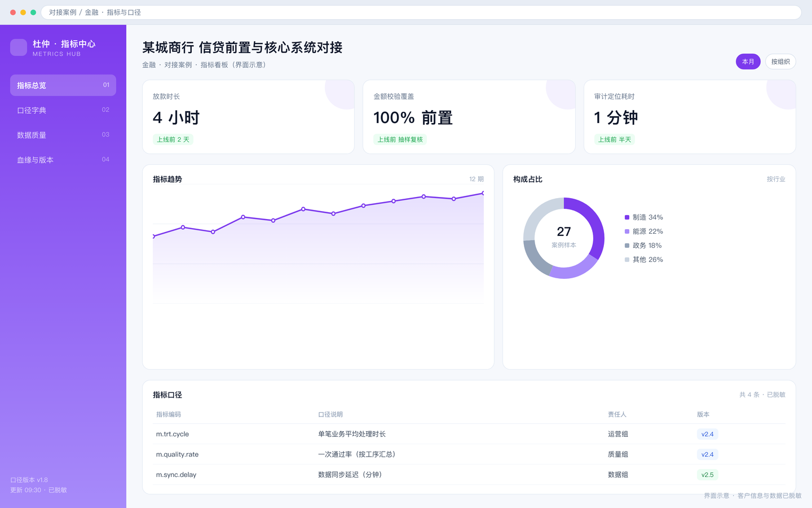This screenshot has height=508, width=812.
Task: Click the 政务 18% legend color swatch
Action: point(627,246)
